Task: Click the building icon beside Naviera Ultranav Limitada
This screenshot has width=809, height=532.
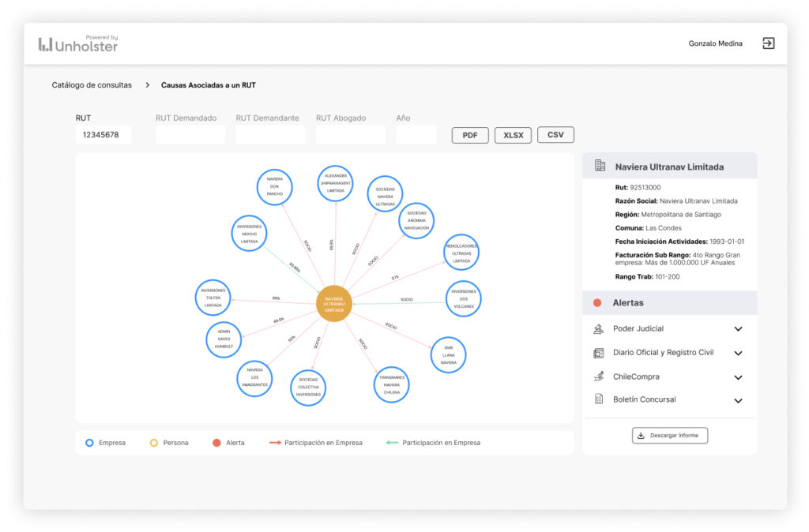Action: (x=600, y=167)
